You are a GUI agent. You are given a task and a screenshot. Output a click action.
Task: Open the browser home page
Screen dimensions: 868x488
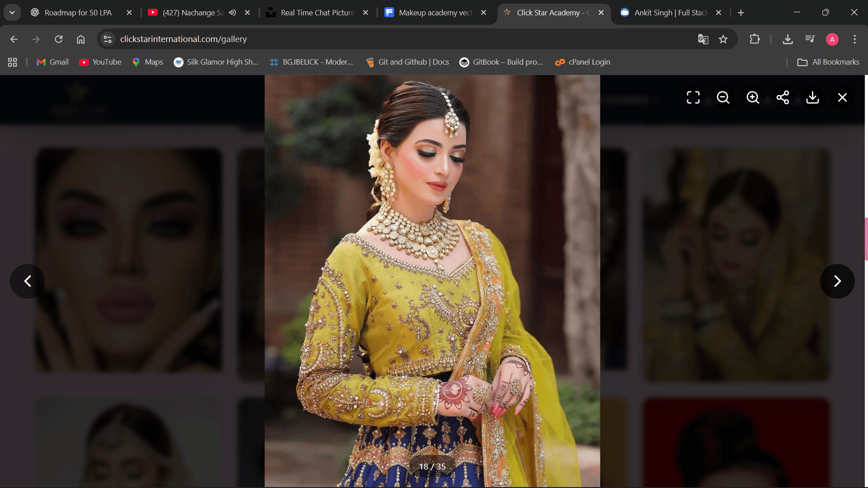click(80, 39)
